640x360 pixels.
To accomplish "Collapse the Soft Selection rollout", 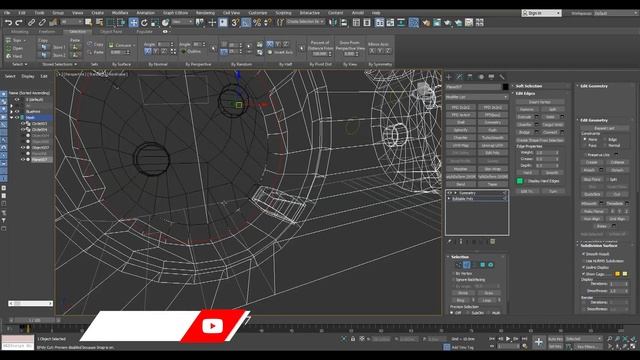I will pos(529,86).
